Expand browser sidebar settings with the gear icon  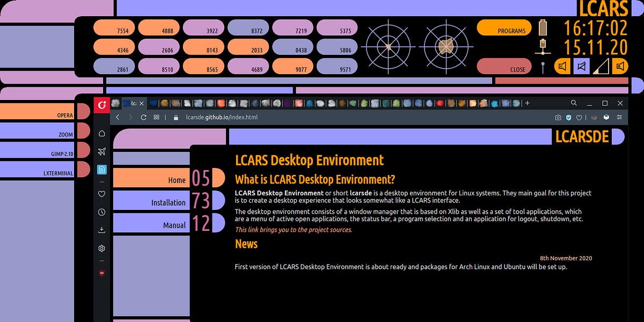(x=101, y=248)
